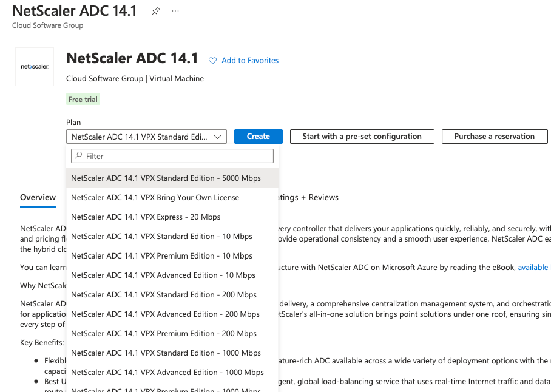Viewport: 551px width, 392px height.
Task: Open the Plan dropdown selector
Action: click(x=146, y=137)
